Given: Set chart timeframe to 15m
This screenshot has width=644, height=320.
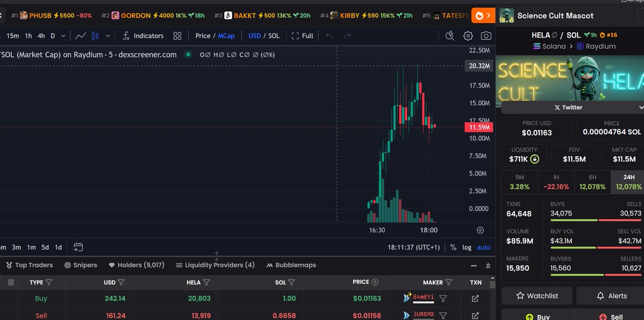Looking at the screenshot, I should pyautogui.click(x=13, y=36).
